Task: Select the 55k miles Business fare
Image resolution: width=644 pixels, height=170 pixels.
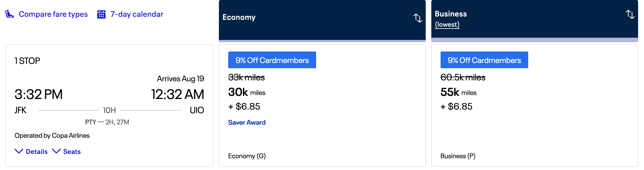Action: (458, 92)
